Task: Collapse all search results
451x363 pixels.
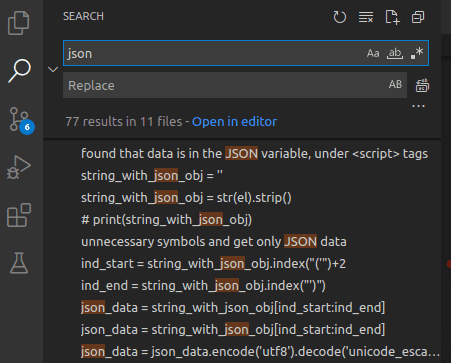Action: [418, 17]
